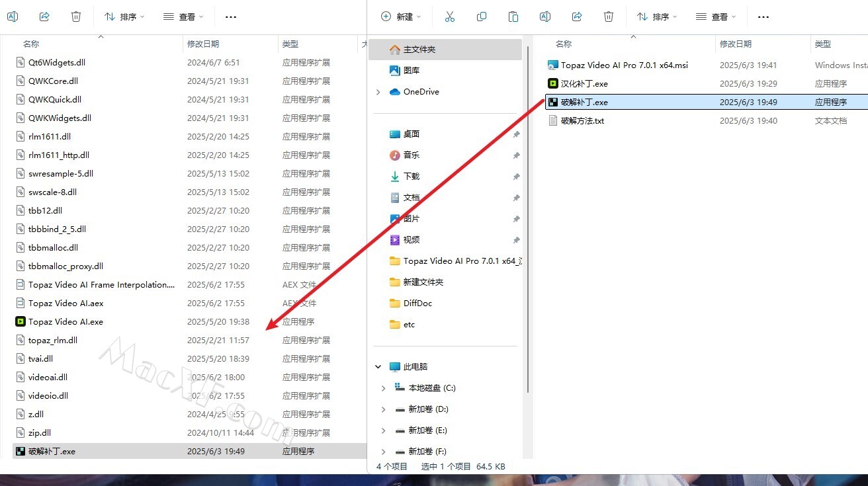This screenshot has width=868, height=486.
Task: Select topaz_rlm.dll file
Action: (46, 340)
